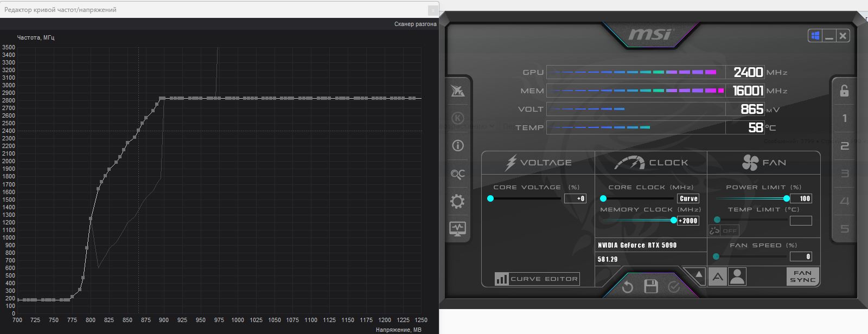Image resolution: width=868 pixels, height=334 pixels.
Task: Click Clock section gauge icon
Action: [x=629, y=163]
